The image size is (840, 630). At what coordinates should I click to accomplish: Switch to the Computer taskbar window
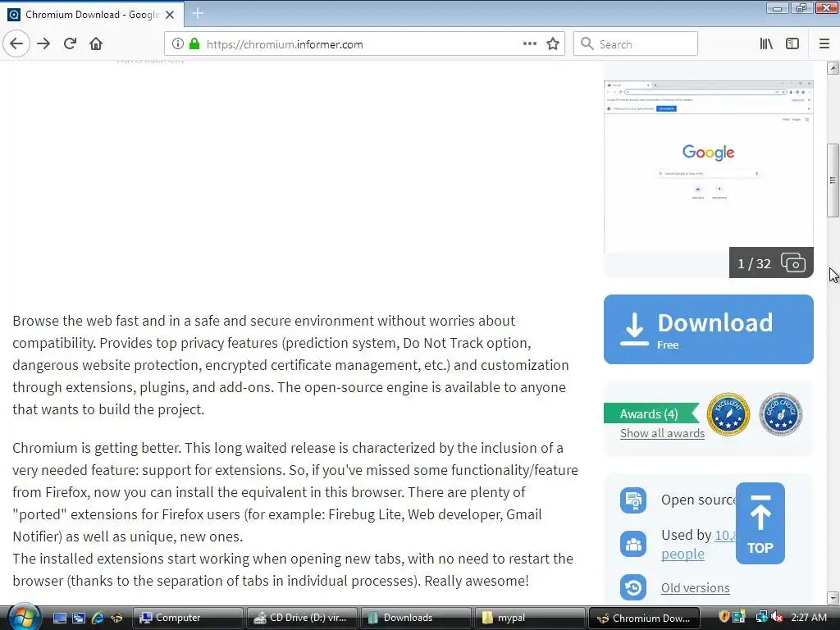188,618
